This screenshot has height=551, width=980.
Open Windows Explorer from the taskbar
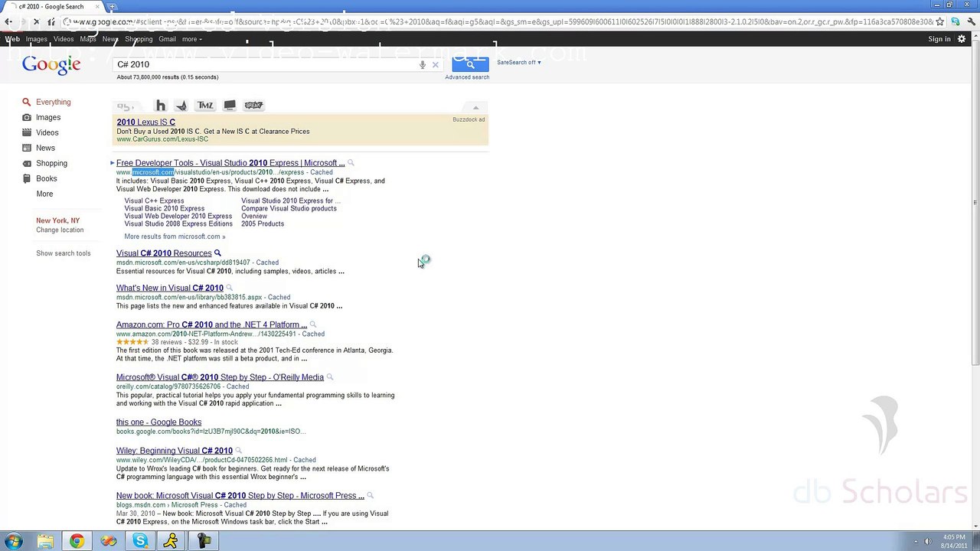pos(45,541)
